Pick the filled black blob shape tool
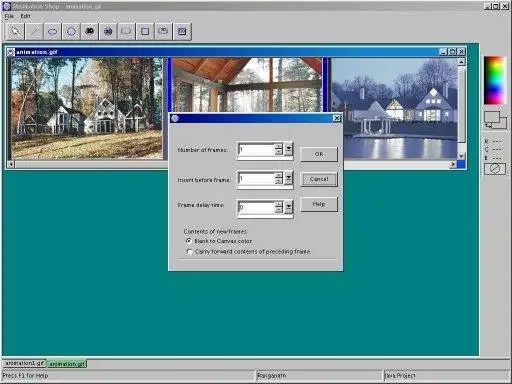 89,32
